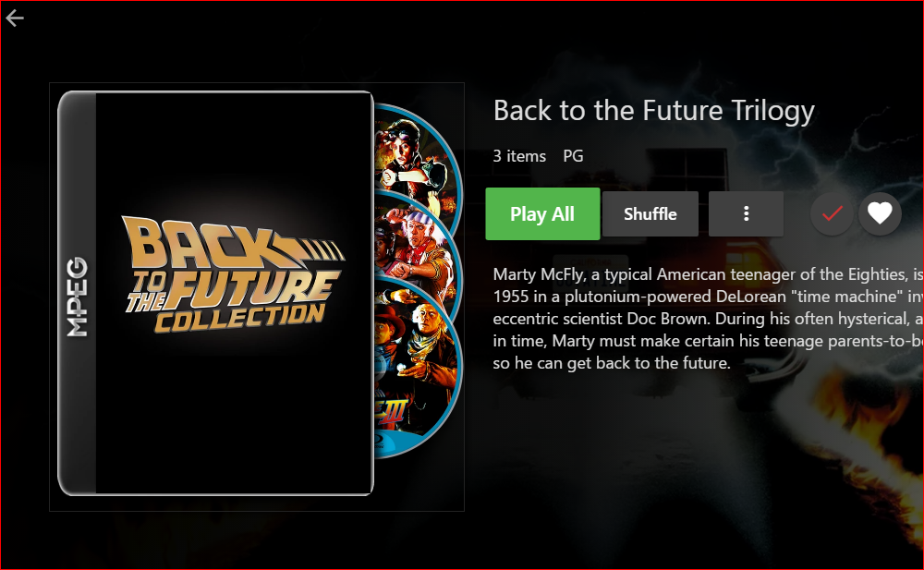
Task: Click the 3 items count label
Action: tap(519, 156)
